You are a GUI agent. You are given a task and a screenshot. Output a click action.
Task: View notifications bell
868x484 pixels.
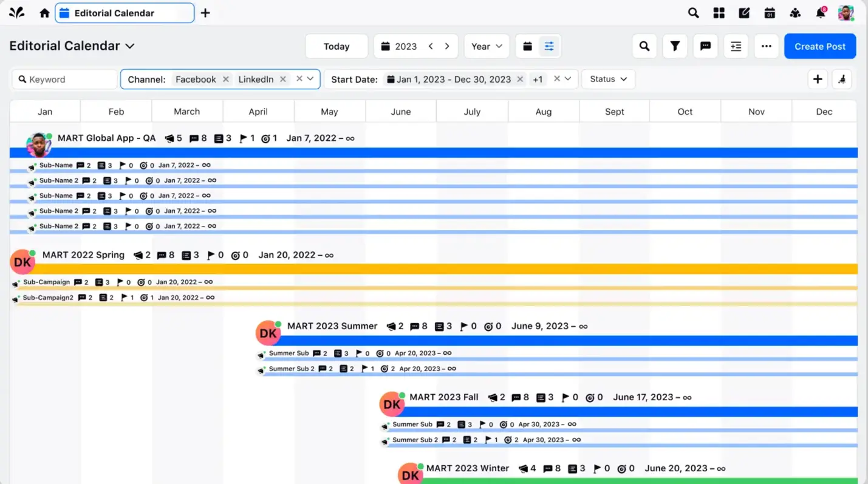[x=821, y=13]
